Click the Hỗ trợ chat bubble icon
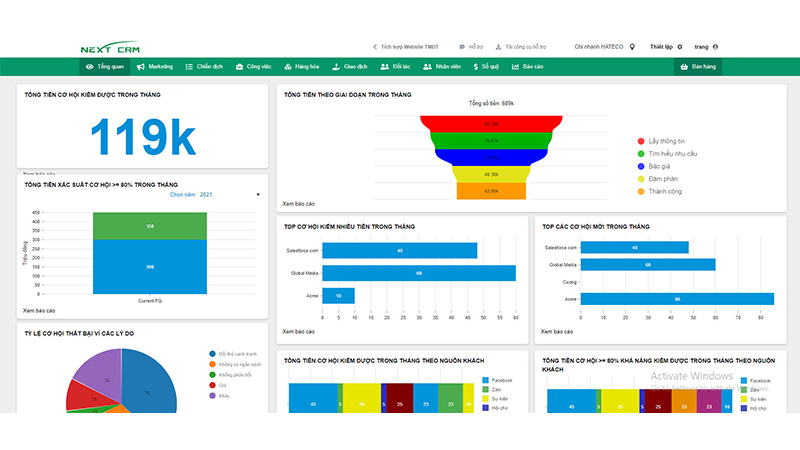Image resolution: width=800 pixels, height=450 pixels. tap(462, 46)
